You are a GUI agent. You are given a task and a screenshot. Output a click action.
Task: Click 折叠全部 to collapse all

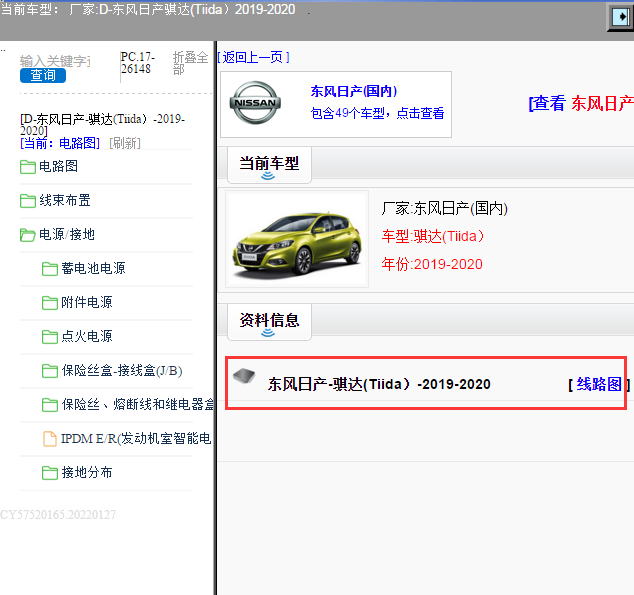(190, 63)
